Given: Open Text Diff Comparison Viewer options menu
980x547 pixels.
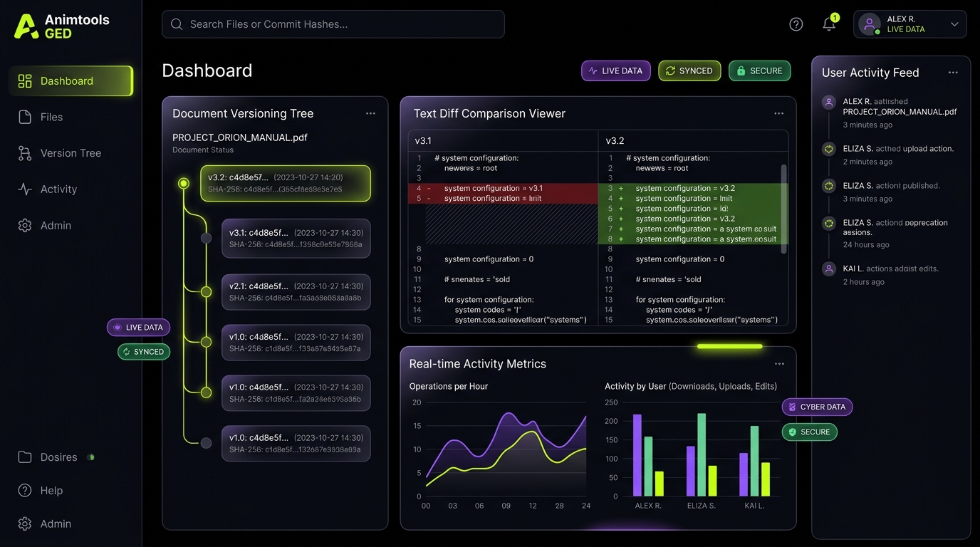Looking at the screenshot, I should click(779, 113).
